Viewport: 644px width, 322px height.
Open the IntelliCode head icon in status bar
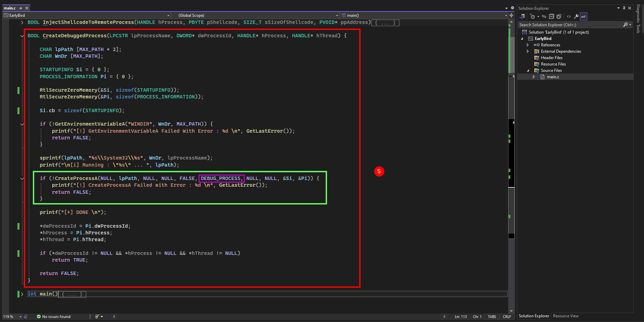[25, 317]
